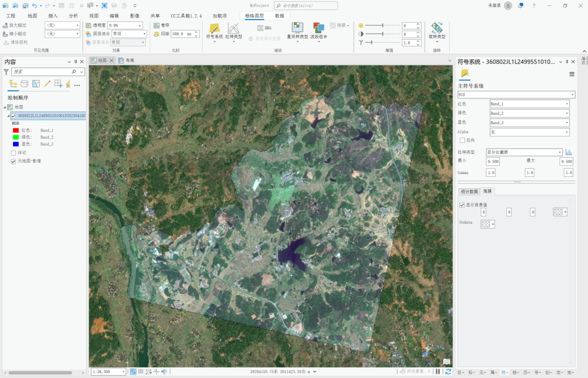Click the select explore tool icon in quick access toolbar

tap(90, 5)
